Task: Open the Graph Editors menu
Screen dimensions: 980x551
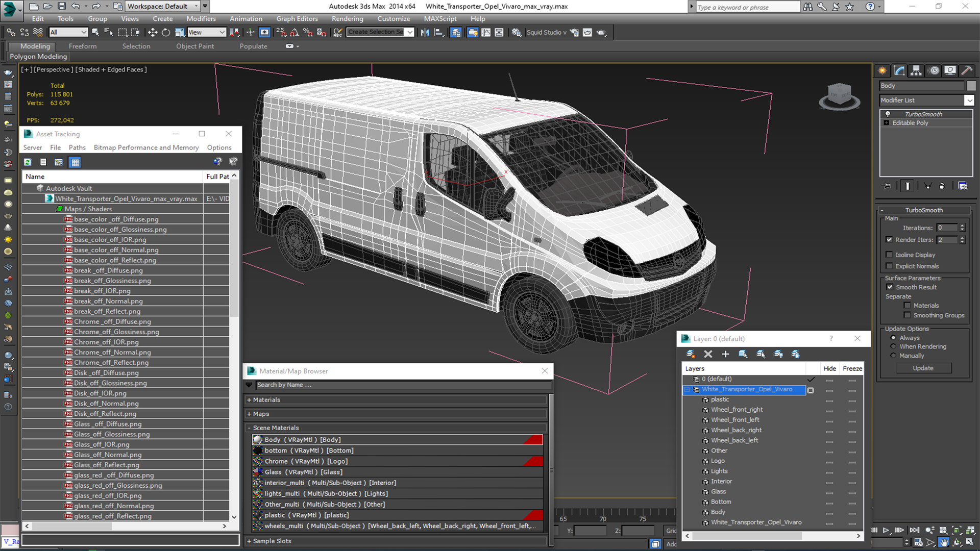Action: pyautogui.click(x=297, y=18)
